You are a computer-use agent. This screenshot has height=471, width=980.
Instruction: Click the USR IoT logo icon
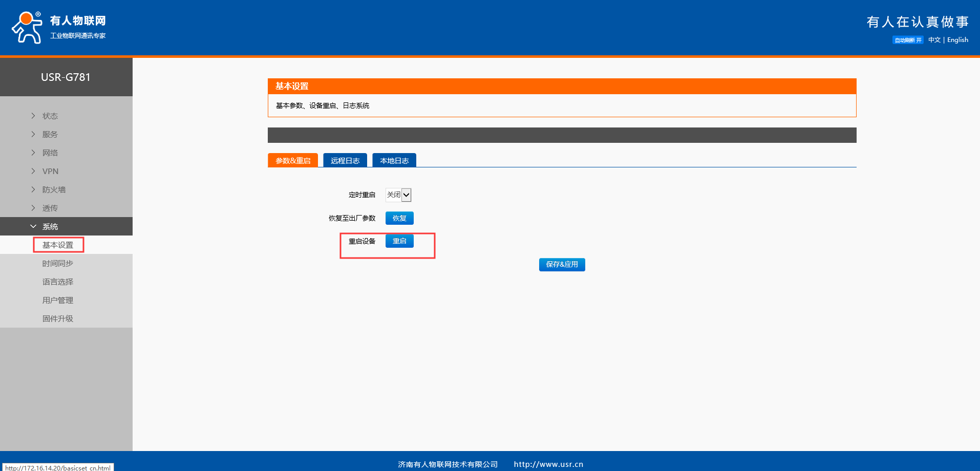pyautogui.click(x=27, y=28)
